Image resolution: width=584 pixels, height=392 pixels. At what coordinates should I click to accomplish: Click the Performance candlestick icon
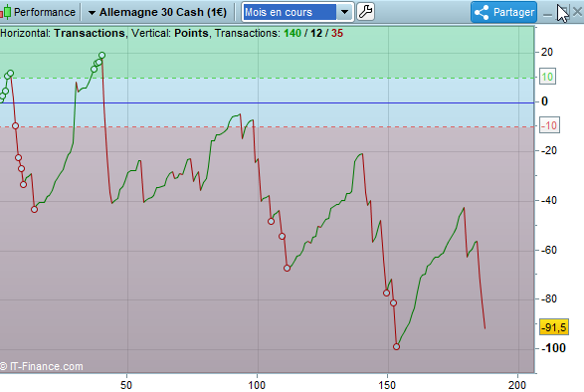click(5, 12)
